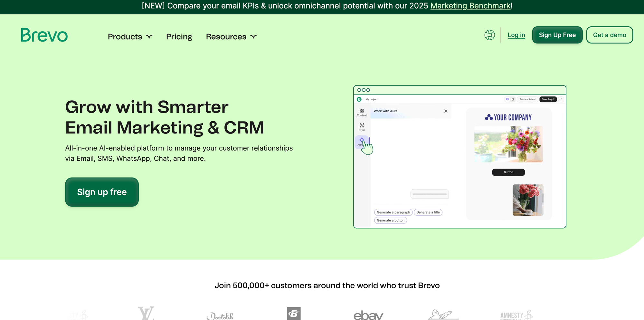The image size is (644, 320).
Task: Click Generate a button chip
Action: coord(391,220)
